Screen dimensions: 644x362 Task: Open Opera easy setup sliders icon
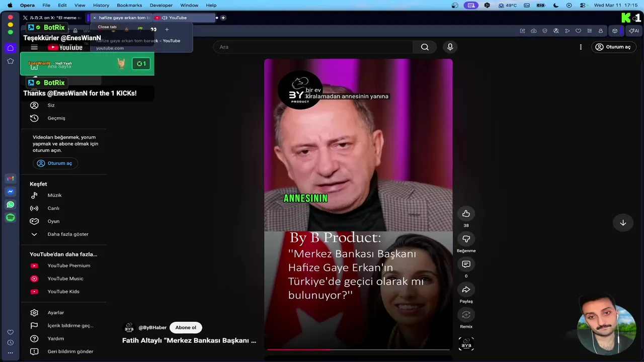click(x=589, y=31)
